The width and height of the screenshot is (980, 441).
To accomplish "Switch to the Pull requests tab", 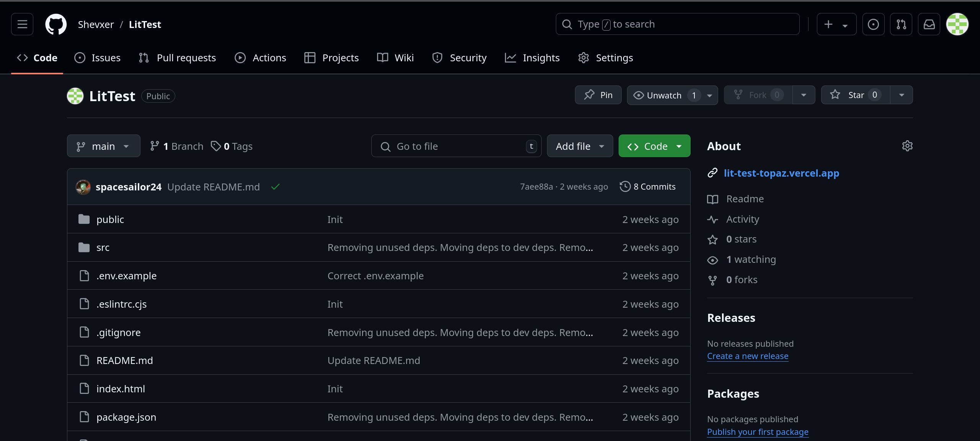I will pyautogui.click(x=177, y=58).
